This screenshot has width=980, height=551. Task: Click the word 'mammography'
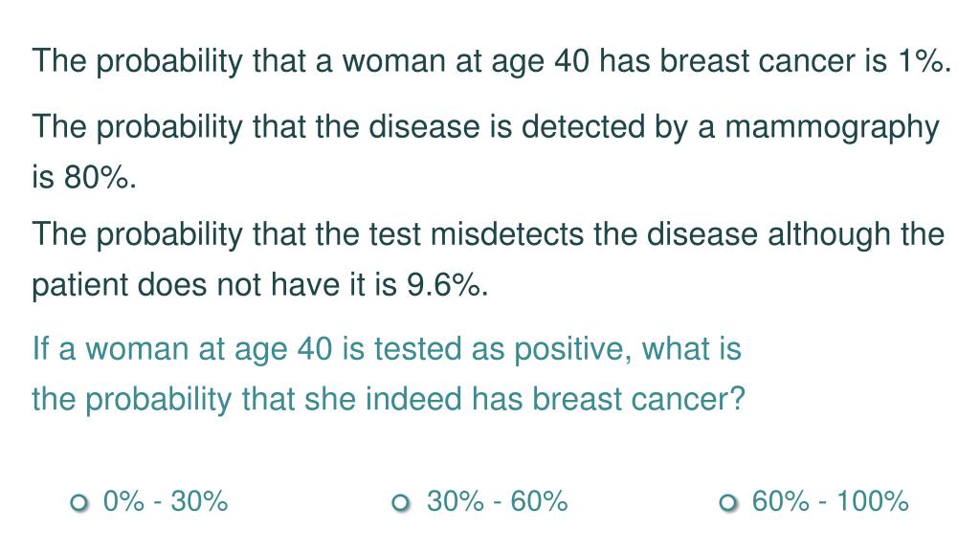(832, 129)
